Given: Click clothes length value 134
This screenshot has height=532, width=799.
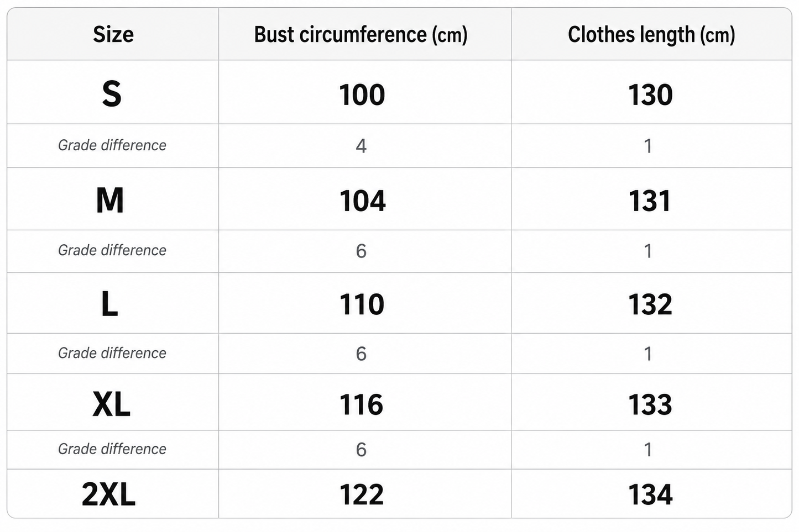Looking at the screenshot, I should tap(651, 495).
